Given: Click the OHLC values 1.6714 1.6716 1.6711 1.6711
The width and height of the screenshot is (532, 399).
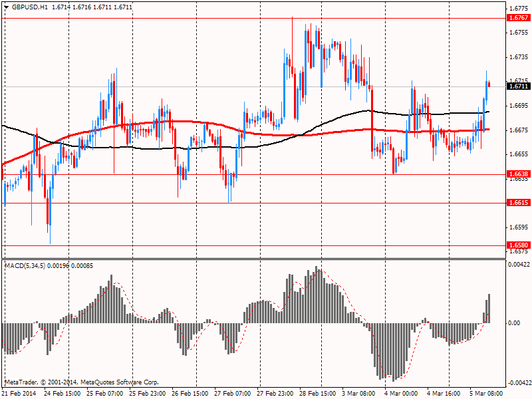Looking at the screenshot, I should (92, 7).
